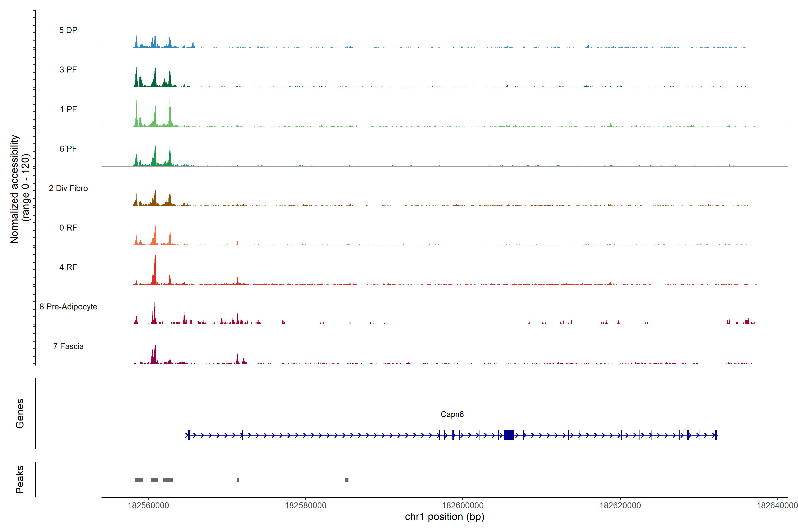Click the 1 PF track label

pyautogui.click(x=68, y=109)
